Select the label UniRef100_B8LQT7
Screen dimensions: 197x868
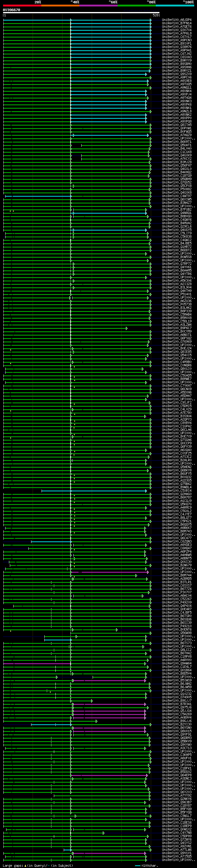(x=177, y=518)
